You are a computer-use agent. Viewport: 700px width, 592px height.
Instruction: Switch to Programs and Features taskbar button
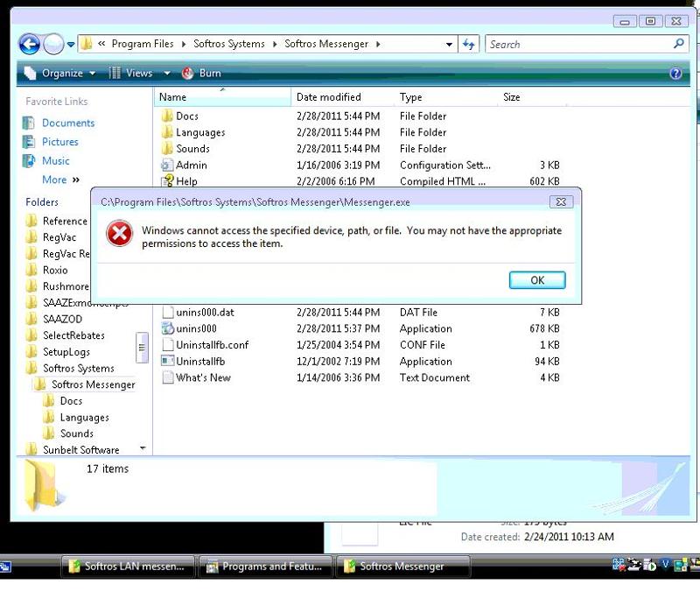pos(265,567)
